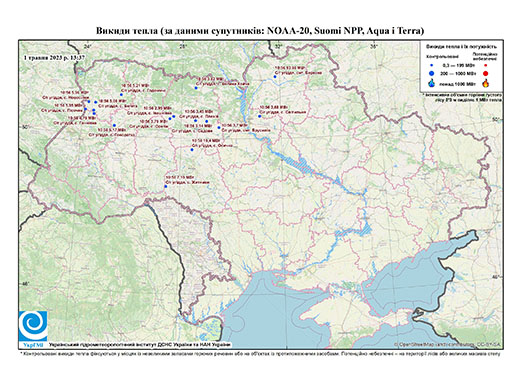Image resolution: width=520 pixels, height=368 pixels.
Task: Click the map date stamp 1 травня 2023
Action: (x=54, y=57)
